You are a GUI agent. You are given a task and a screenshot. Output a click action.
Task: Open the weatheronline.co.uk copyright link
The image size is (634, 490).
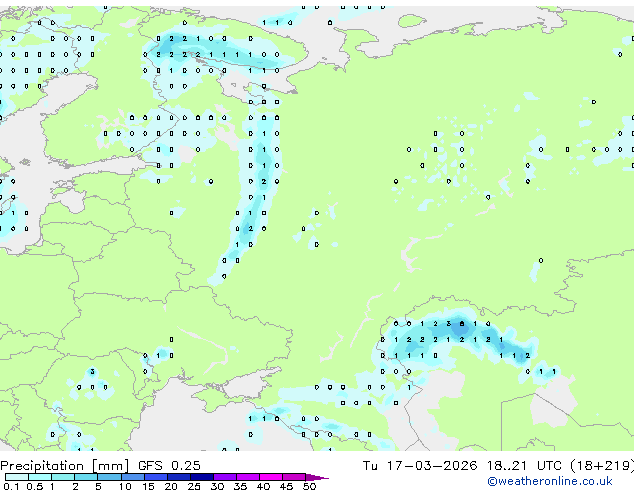550,481
